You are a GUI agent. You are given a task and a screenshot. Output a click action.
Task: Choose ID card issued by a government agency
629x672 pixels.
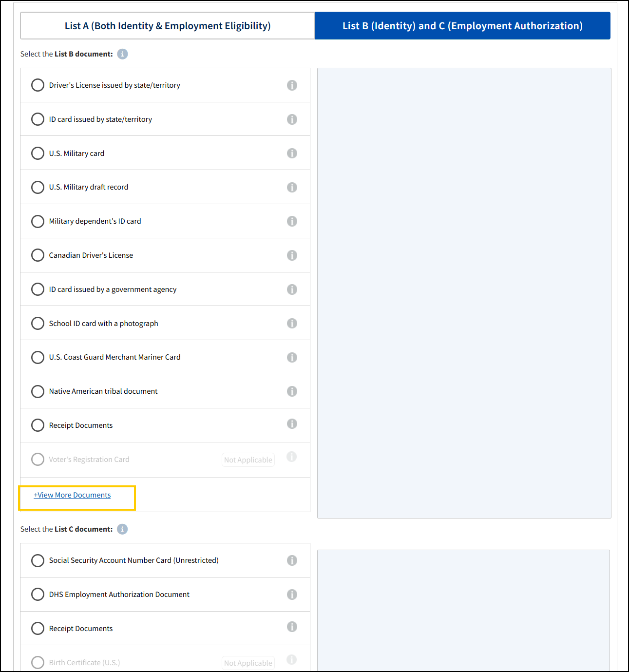click(38, 289)
